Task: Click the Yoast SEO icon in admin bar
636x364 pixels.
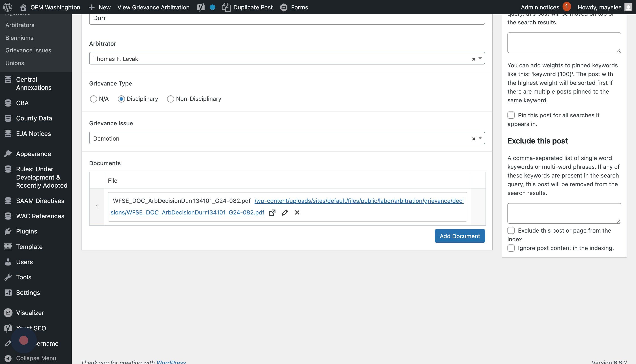Action: coord(201,7)
